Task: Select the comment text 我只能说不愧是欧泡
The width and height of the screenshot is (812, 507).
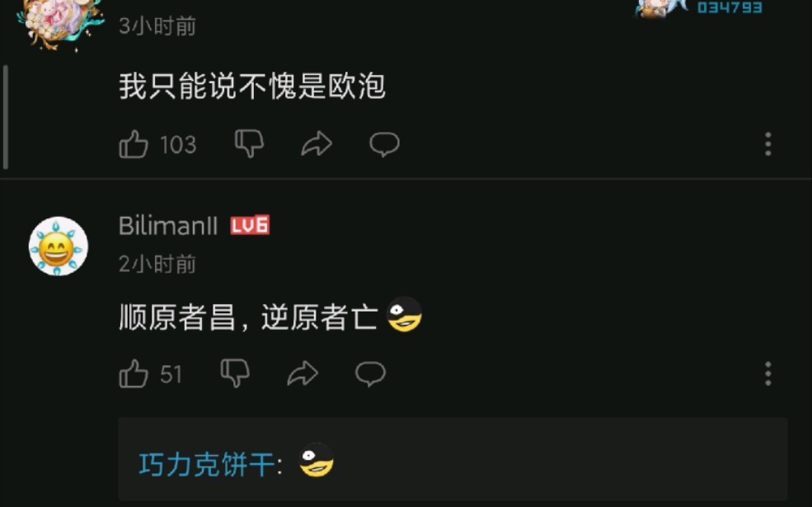Action: click(252, 86)
